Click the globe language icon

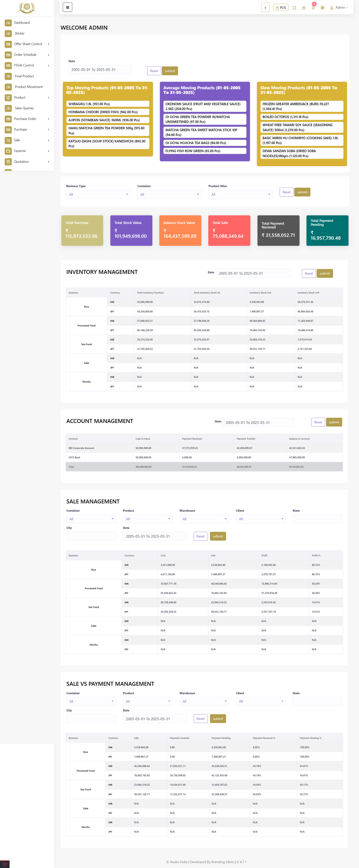(322, 8)
